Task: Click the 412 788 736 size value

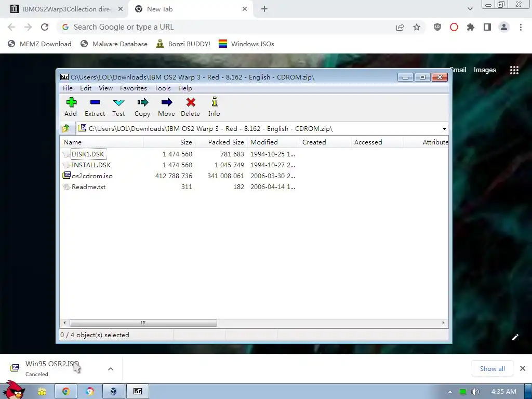Action: click(174, 176)
